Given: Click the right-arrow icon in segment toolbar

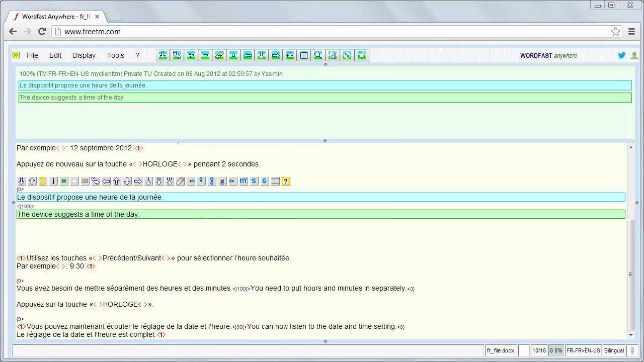Looking at the screenshot, I should [138, 181].
